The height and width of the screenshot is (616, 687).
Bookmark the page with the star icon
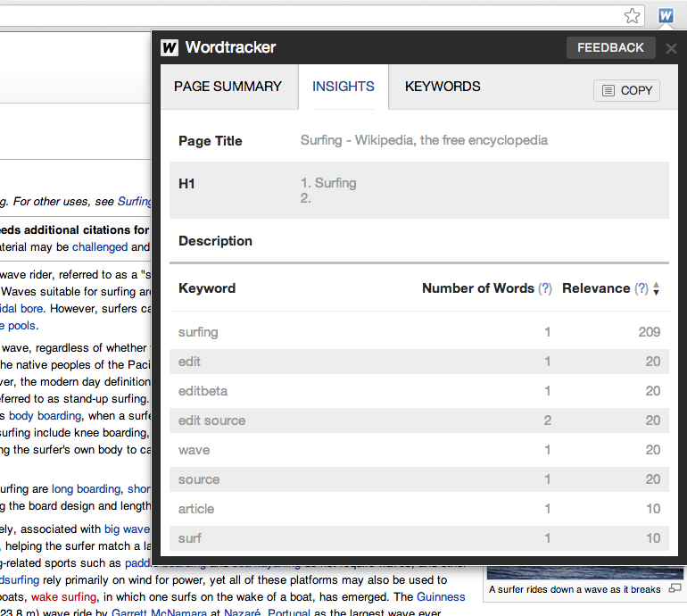pos(632,16)
